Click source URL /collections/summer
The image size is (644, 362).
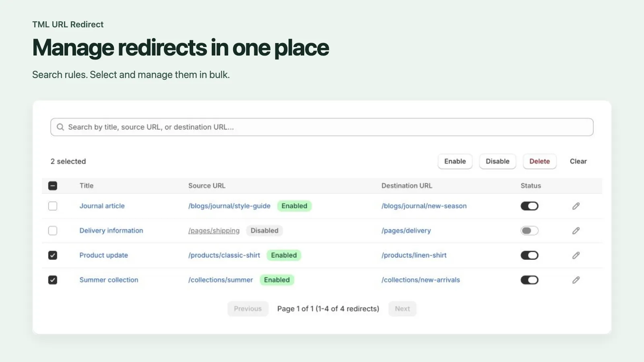tap(221, 280)
